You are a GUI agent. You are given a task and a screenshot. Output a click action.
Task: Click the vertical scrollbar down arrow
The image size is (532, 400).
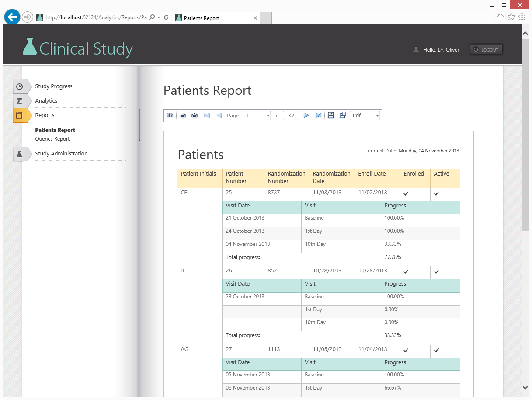(x=525, y=387)
